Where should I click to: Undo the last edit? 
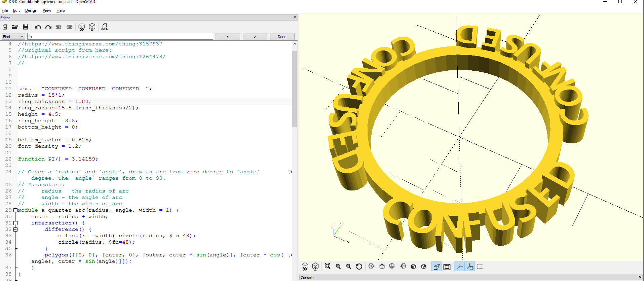click(x=38, y=27)
